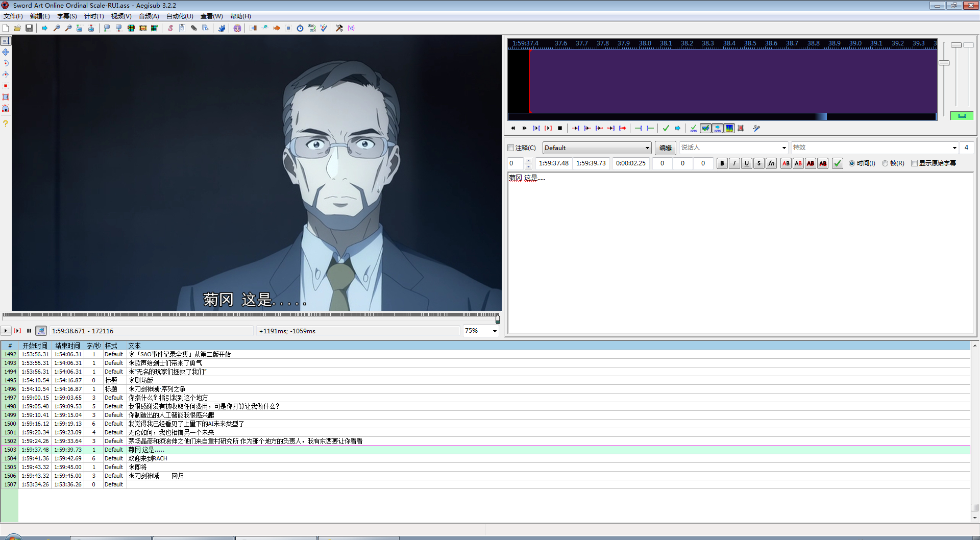Image resolution: width=980 pixels, height=540 pixels.
Task: Select the standard crosshair video tool
Action: pyautogui.click(x=6, y=40)
